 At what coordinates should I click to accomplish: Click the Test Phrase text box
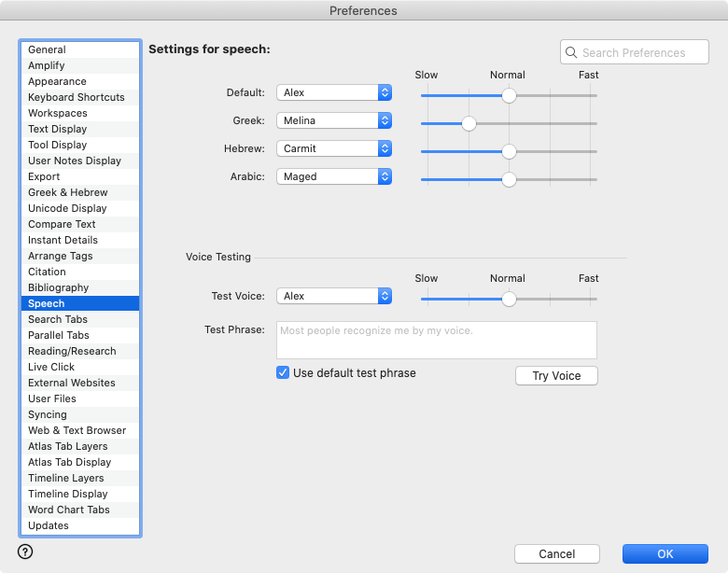tap(436, 340)
